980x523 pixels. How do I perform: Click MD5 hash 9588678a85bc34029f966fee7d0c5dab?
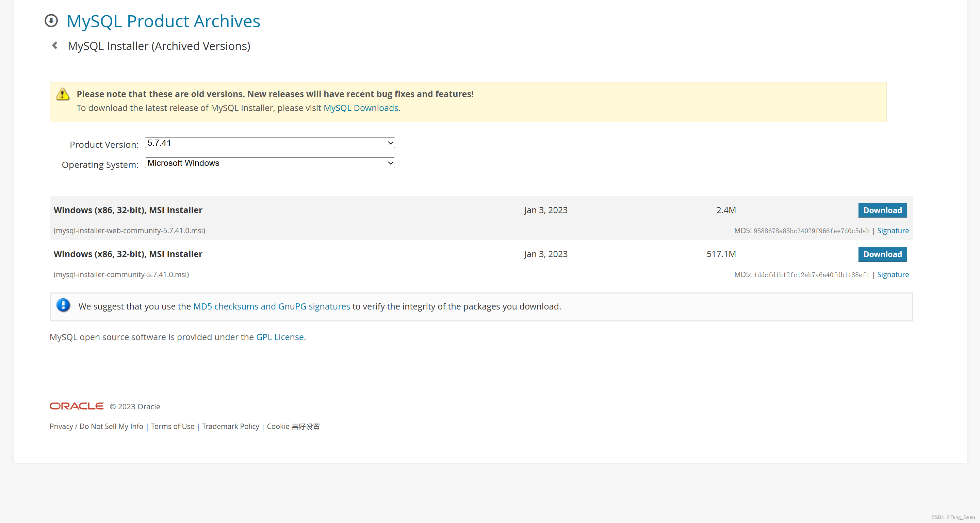(811, 231)
